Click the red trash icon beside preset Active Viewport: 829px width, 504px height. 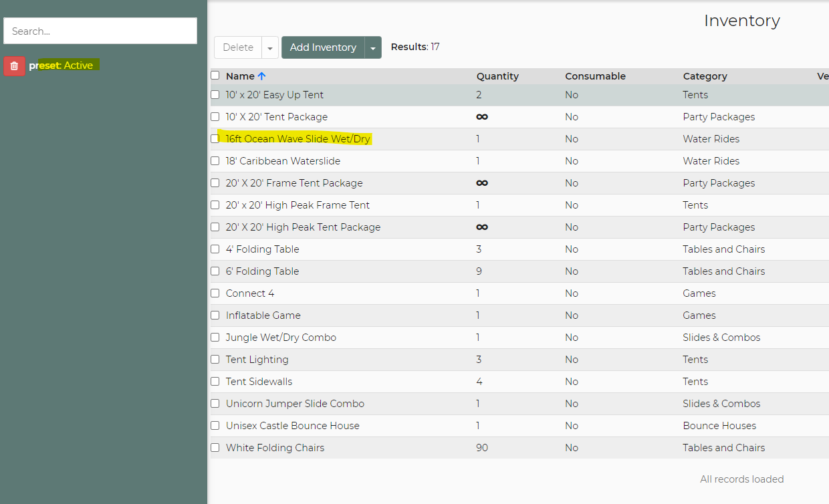tap(14, 66)
